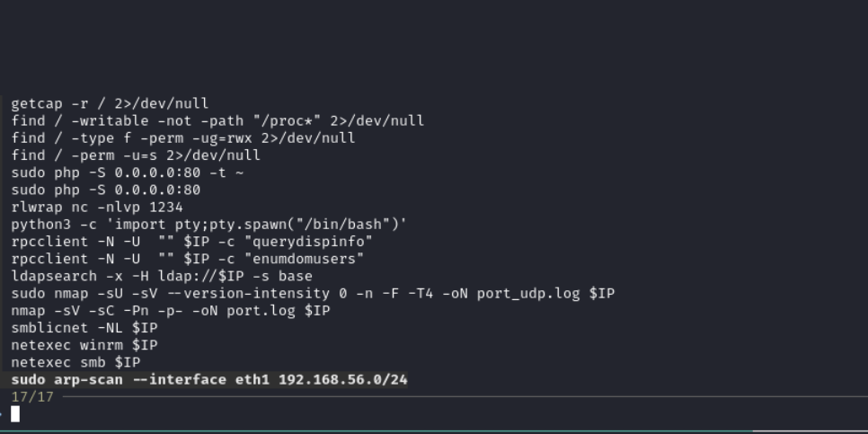Screen dimensions: 868x434
Task: Choose the rpcclient enumdomusers command
Action: coord(188,259)
